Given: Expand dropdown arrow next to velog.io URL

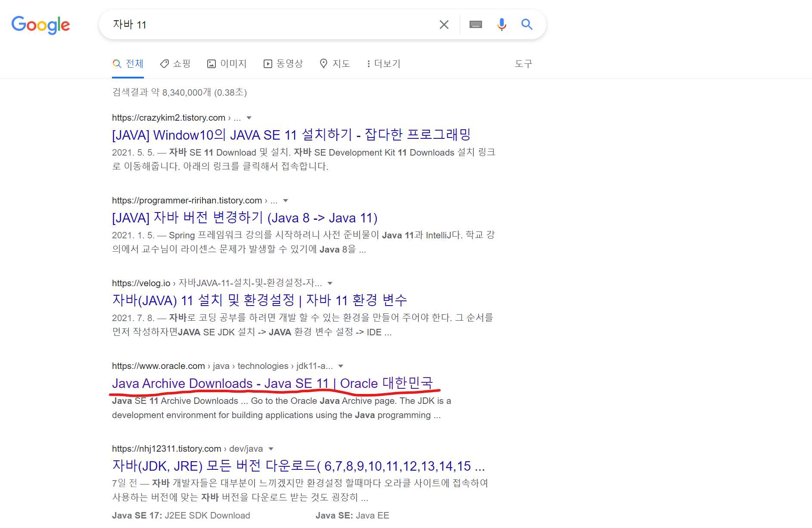Looking at the screenshot, I should tap(330, 284).
